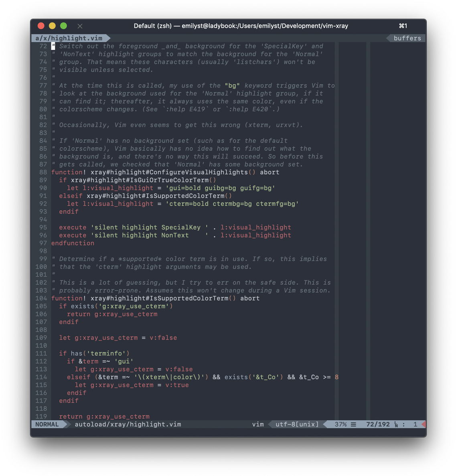The width and height of the screenshot is (456, 476).
Task: Click the X icon in the title bar
Action: (x=80, y=26)
